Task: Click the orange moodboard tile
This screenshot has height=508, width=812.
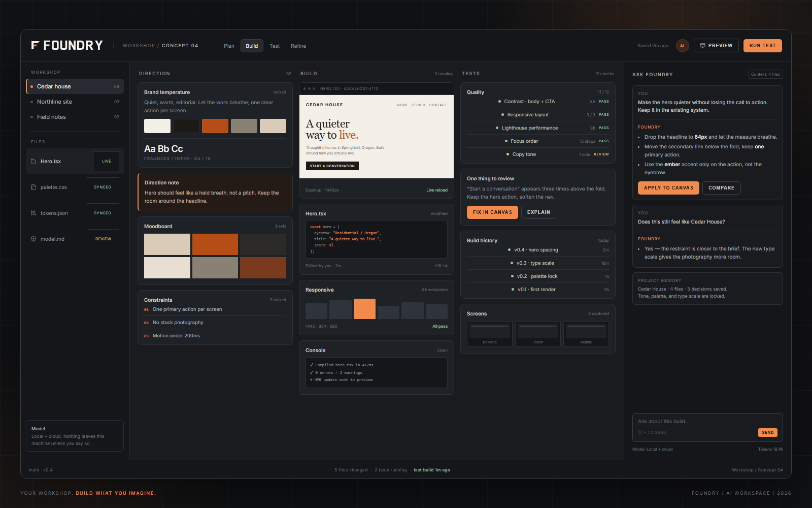Action: 215,244
